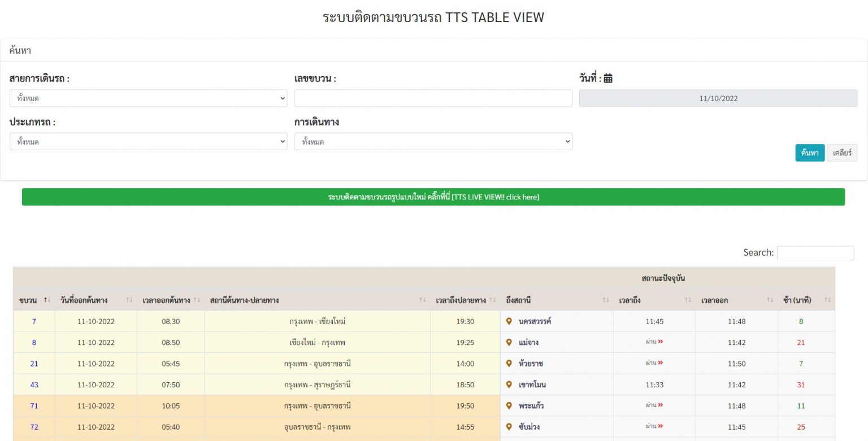Click the เคลียร์ clear button
This screenshot has height=441, width=868.
tap(841, 152)
